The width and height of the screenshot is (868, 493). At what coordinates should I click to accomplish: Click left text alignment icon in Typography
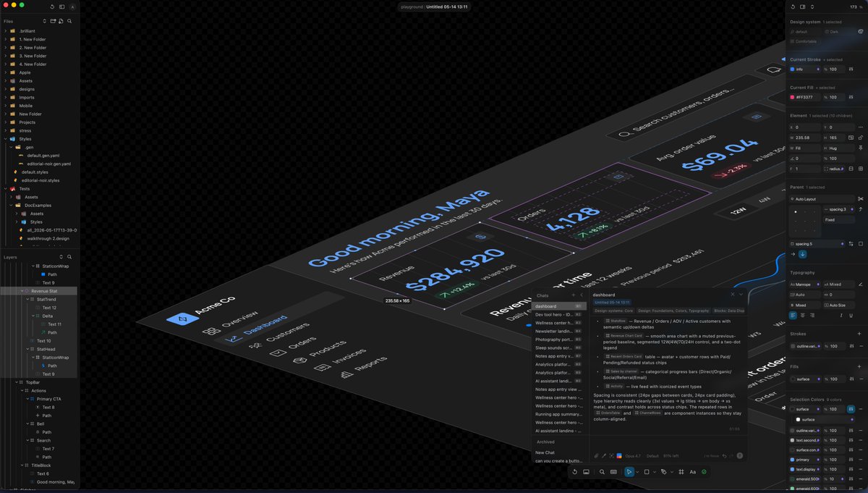[x=793, y=316]
